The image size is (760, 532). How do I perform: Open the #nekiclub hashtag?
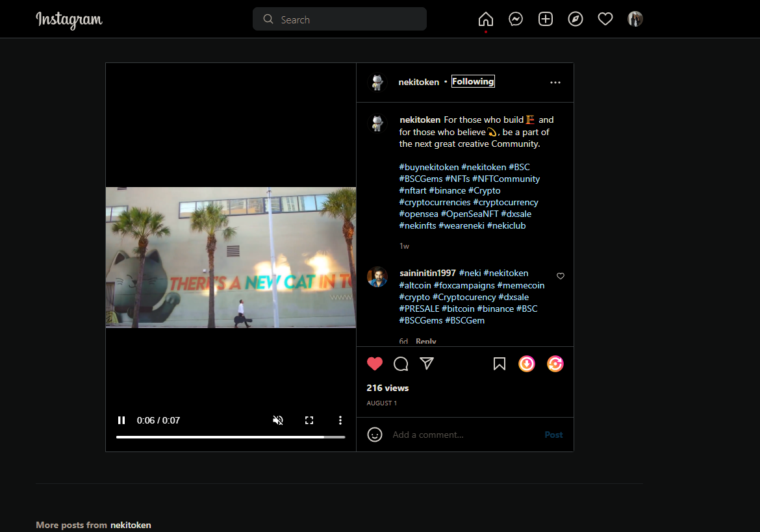click(507, 225)
